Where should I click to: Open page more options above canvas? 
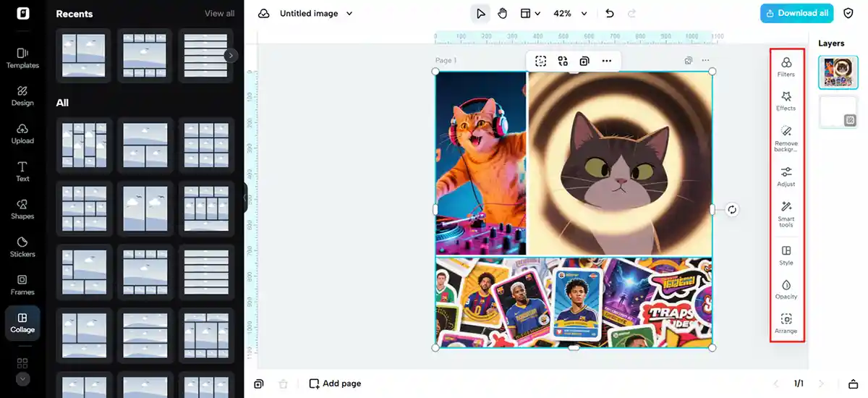705,61
